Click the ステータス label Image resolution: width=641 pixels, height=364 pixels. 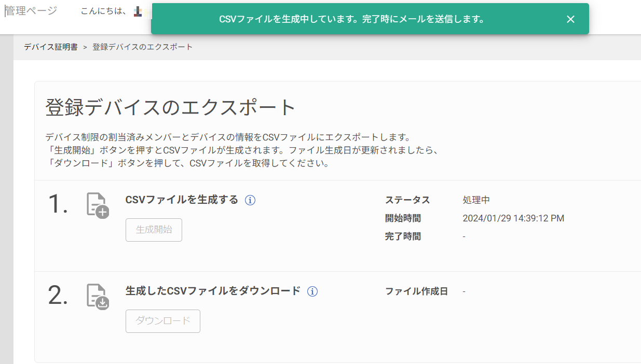[407, 200]
